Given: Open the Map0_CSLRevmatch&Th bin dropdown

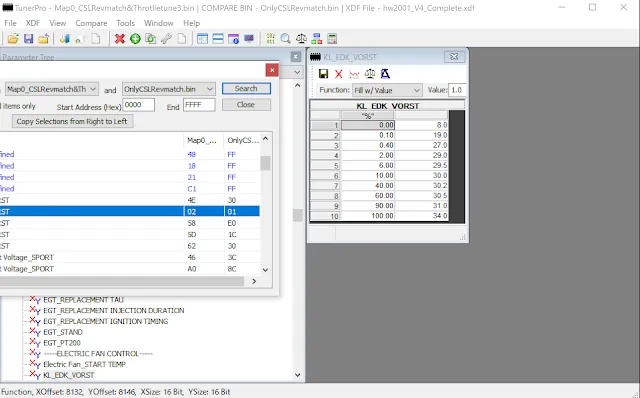Looking at the screenshot, I should coord(51,89).
